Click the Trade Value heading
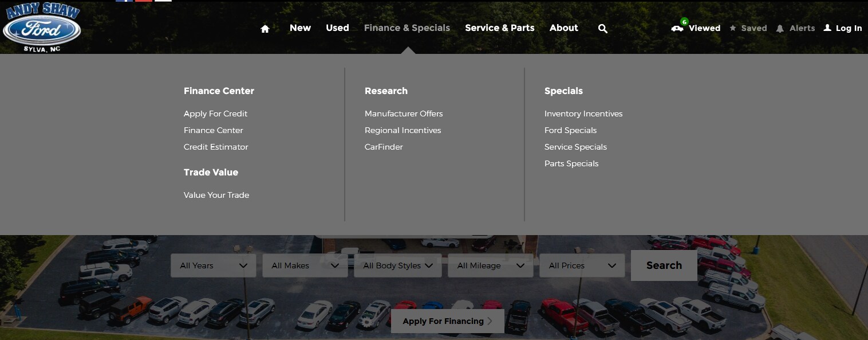This screenshot has width=868, height=340. point(211,172)
